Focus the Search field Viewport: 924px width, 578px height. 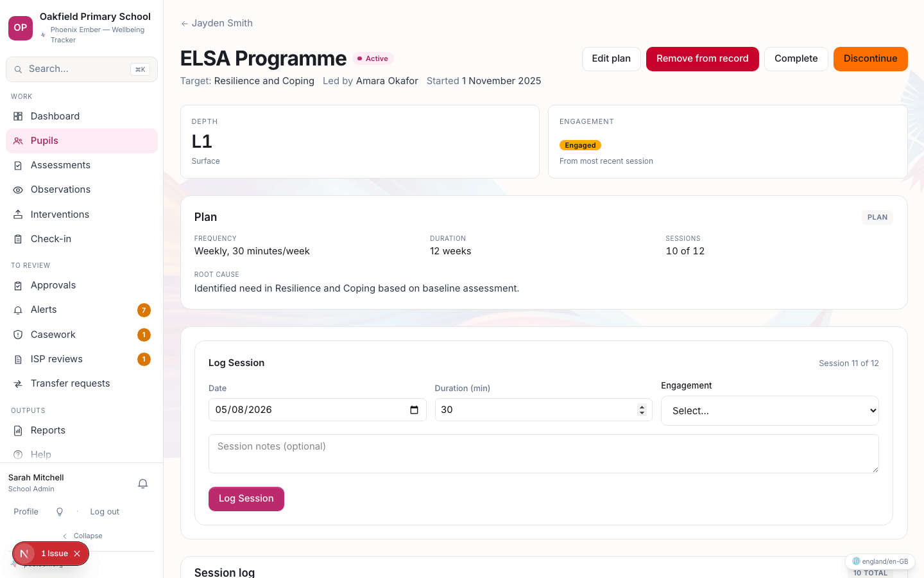tap(81, 69)
